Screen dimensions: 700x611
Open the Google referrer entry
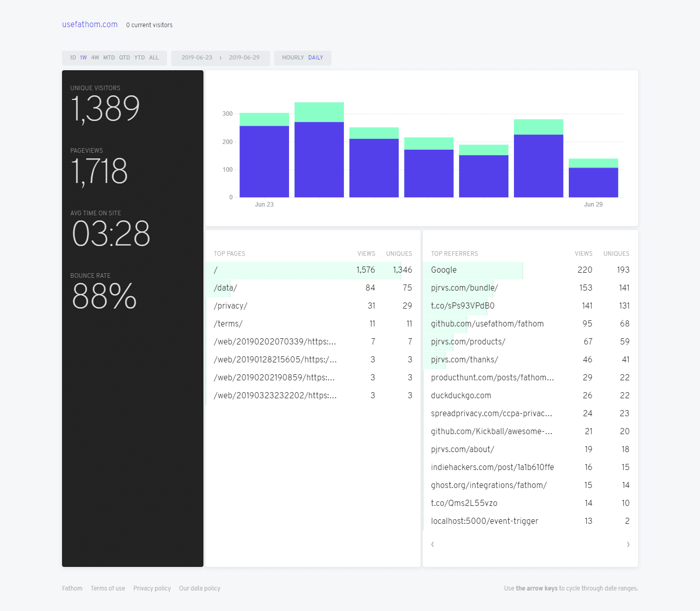coord(443,270)
